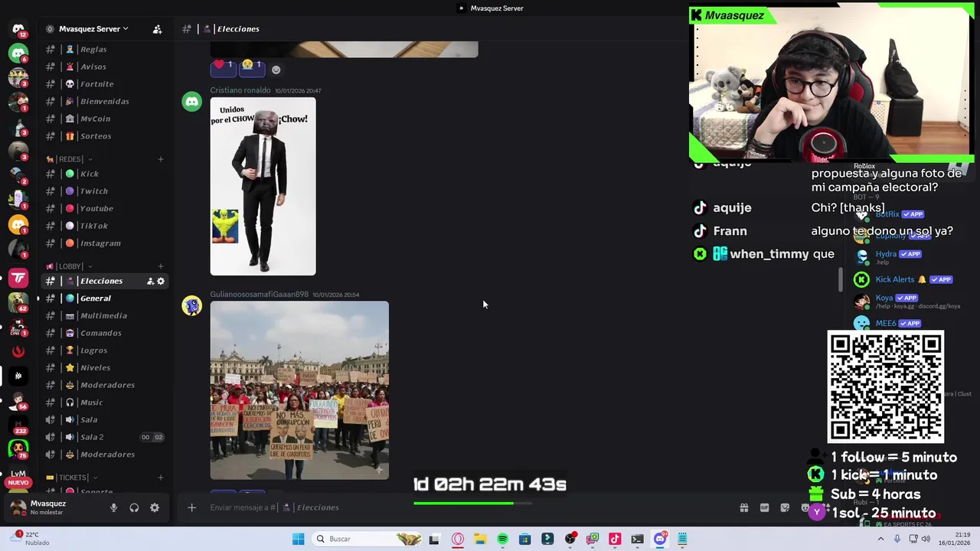Open the MvCoin channel
This screenshot has height=551, width=980.
coord(105,119)
